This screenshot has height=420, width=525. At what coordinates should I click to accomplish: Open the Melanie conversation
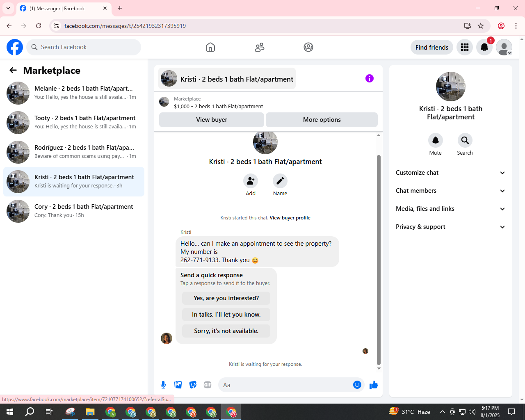[74, 93]
